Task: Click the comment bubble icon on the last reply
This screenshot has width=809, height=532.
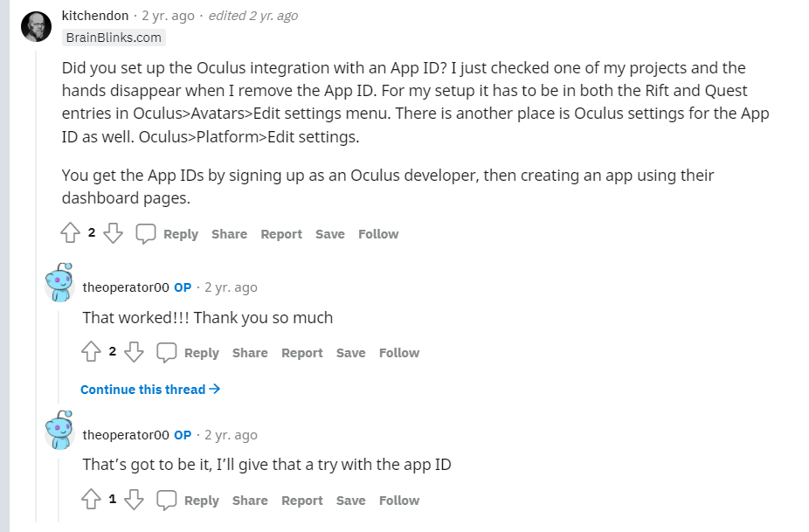Action: (167, 500)
